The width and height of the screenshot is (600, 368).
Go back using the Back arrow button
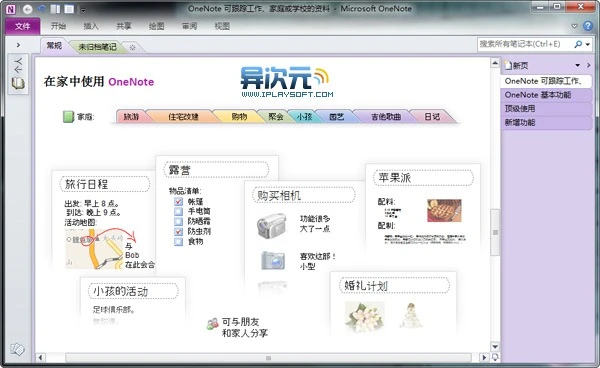28,9
